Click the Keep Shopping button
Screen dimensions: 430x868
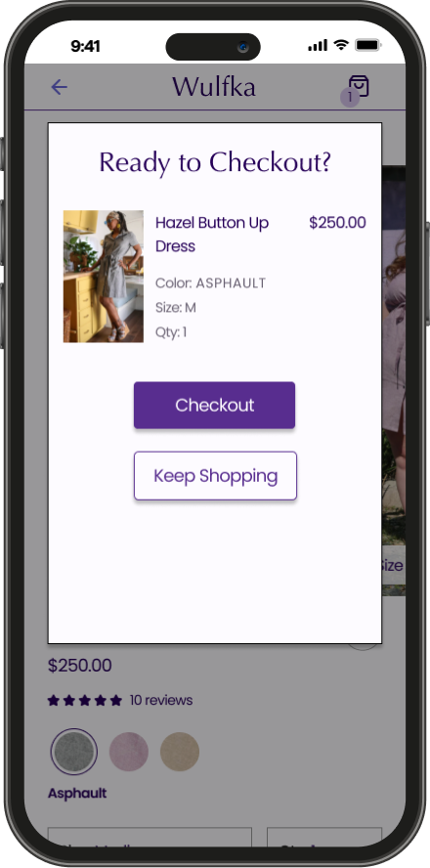[x=215, y=476]
